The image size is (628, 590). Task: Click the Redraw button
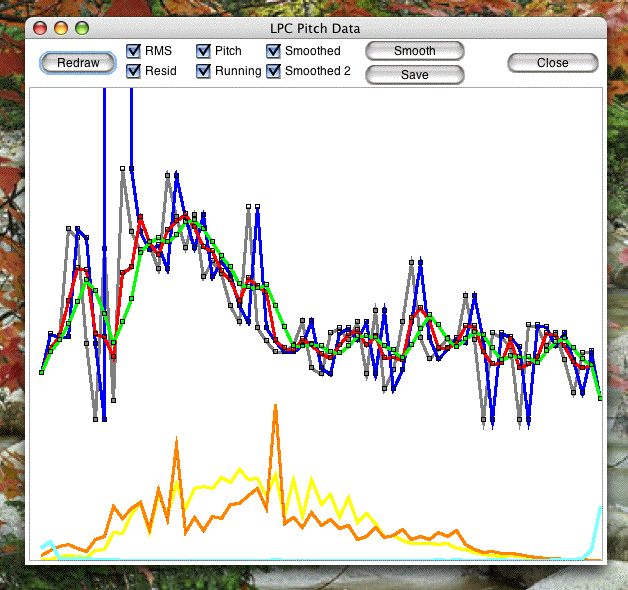click(78, 63)
